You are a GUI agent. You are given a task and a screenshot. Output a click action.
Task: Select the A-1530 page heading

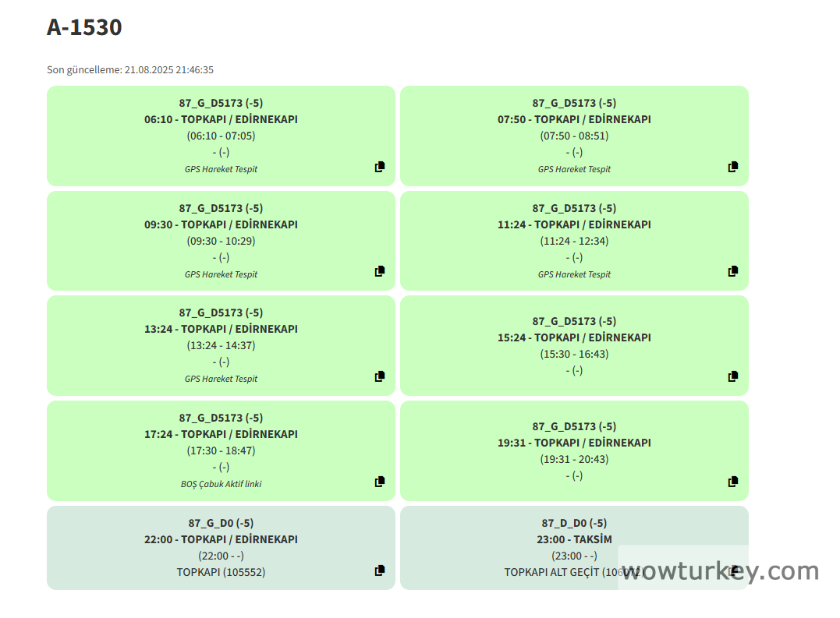coord(84,27)
